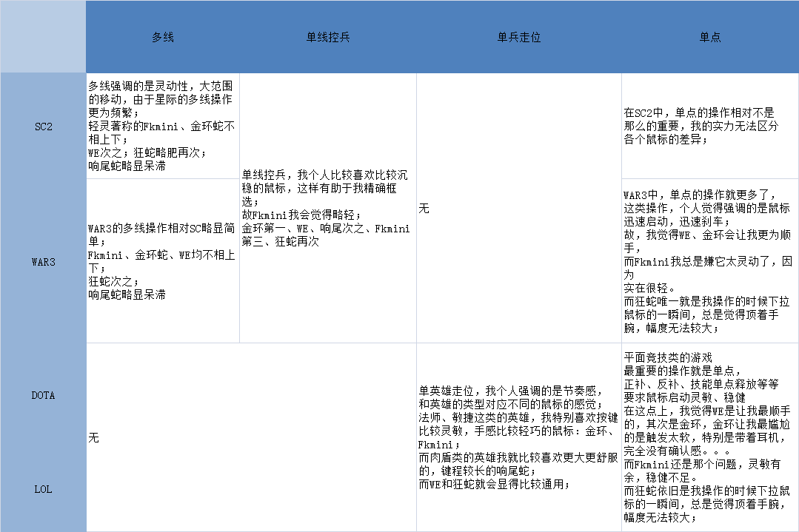Select the 无 cell under 单兵走位 header
The width and height of the screenshot is (799, 532).
519,208
